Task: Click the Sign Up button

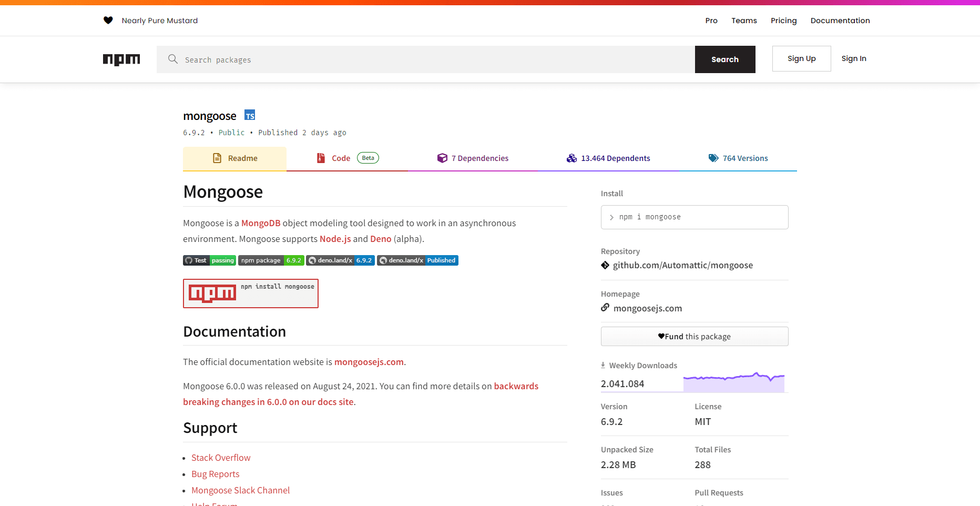Action: click(x=801, y=58)
